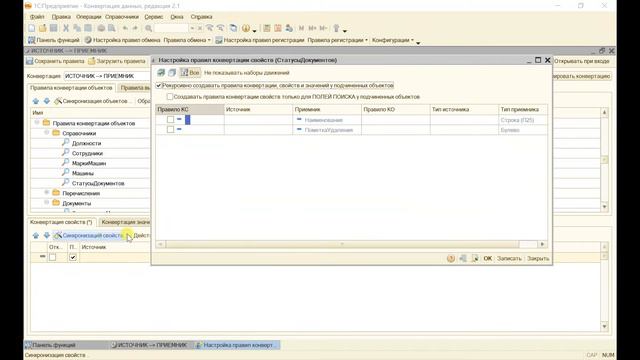Click Все toggle button in dialog toolbar
This screenshot has width=640, height=360.
pos(190,73)
